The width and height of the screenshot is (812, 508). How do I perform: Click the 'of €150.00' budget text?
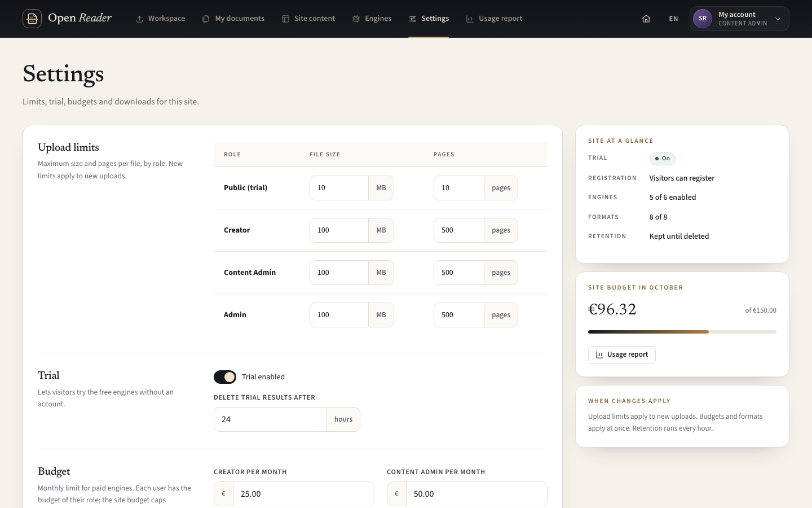click(761, 310)
